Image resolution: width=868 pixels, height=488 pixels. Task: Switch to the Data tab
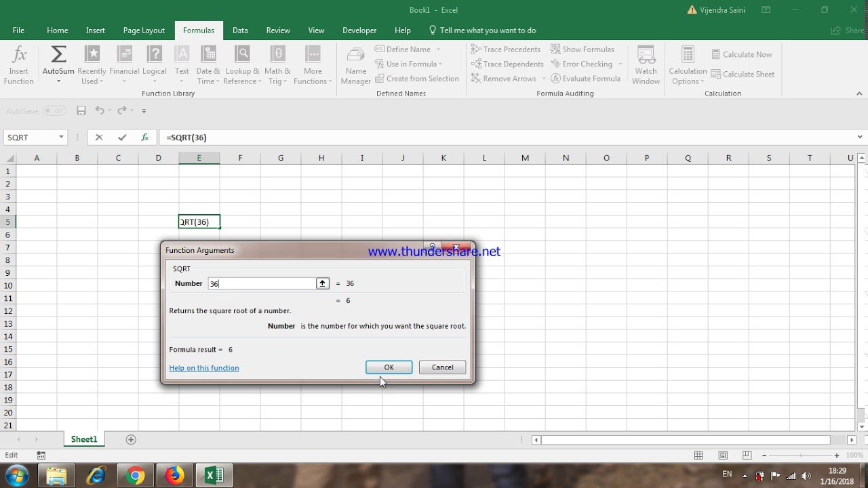240,30
